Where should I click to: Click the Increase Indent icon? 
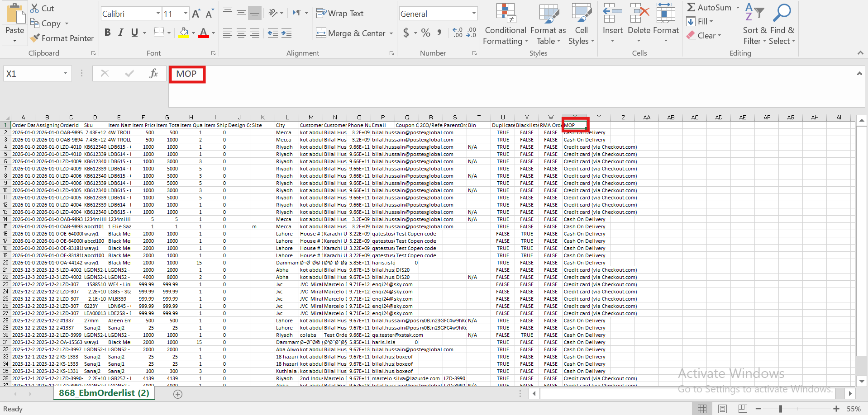pos(286,33)
